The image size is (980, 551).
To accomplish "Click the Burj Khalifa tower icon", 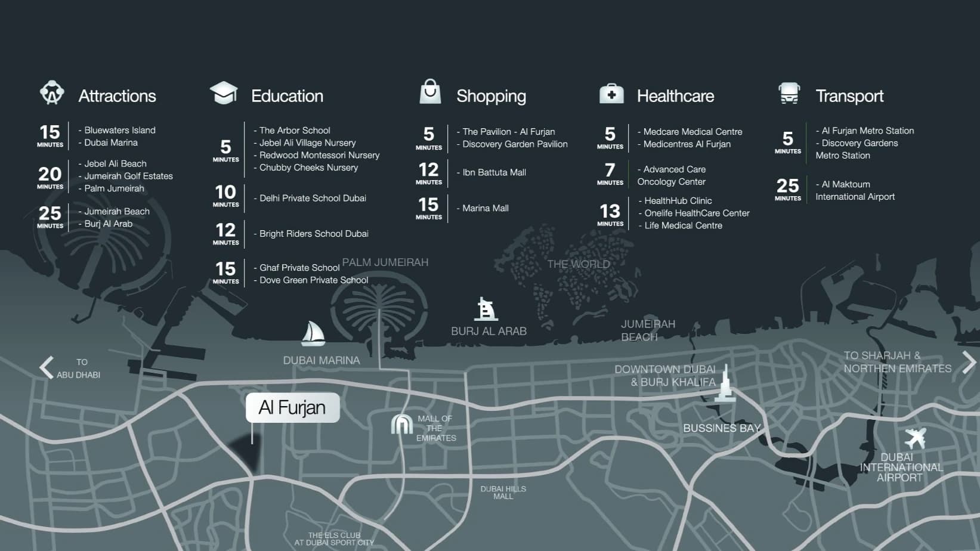I will coord(726,382).
